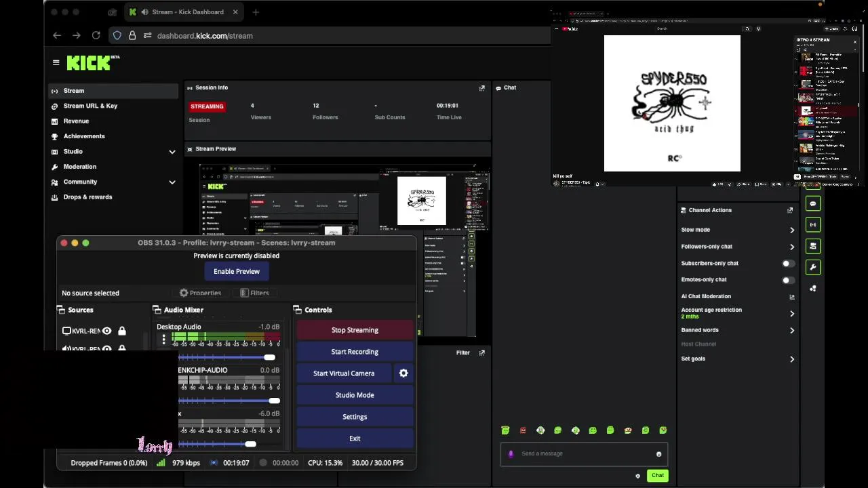Click Enable Preview in OBS

click(237, 271)
